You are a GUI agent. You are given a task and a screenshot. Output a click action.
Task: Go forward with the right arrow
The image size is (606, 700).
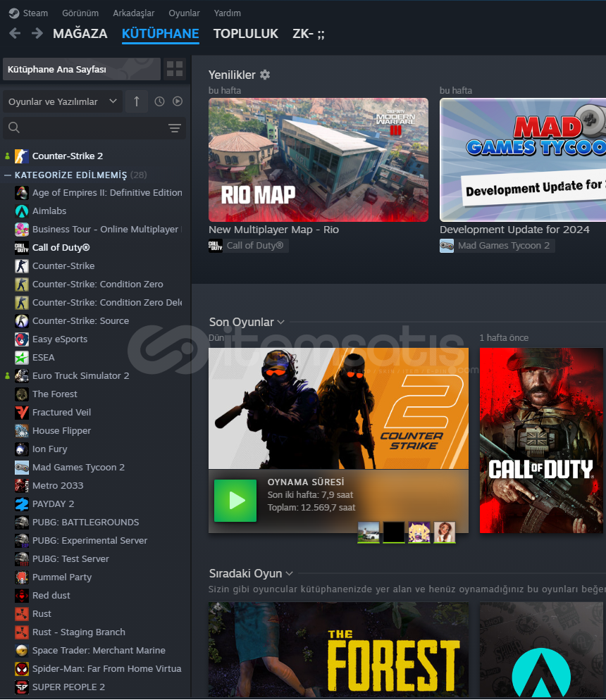(x=37, y=34)
